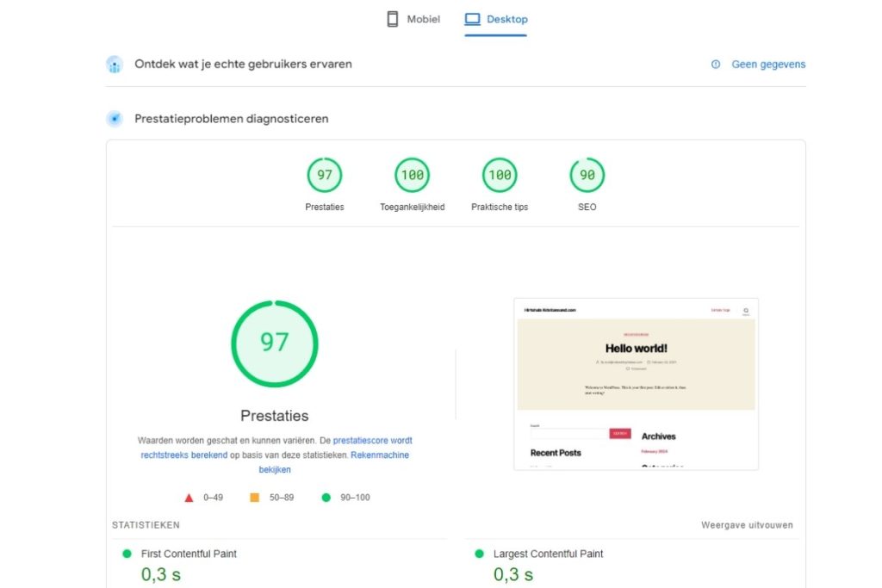Open the 'Geen gegevens' link
882x588 pixels.
(767, 64)
